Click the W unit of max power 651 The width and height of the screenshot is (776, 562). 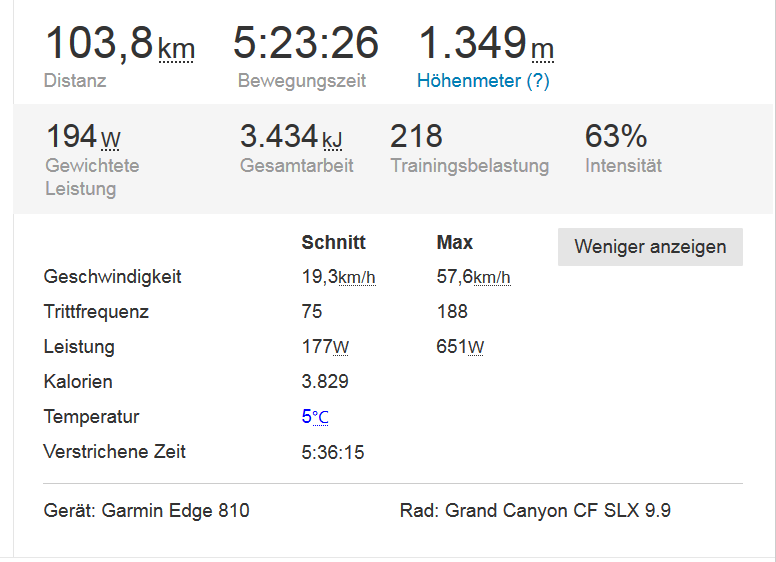click(476, 347)
